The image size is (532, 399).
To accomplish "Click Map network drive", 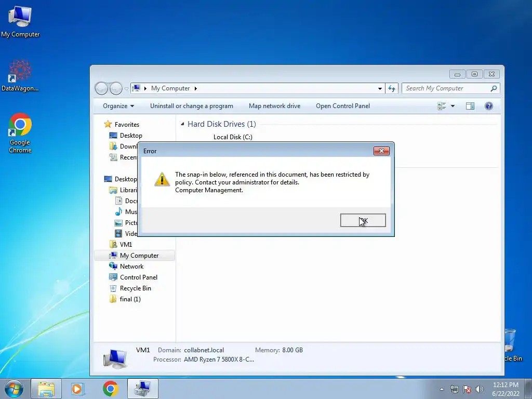I will tap(274, 106).
